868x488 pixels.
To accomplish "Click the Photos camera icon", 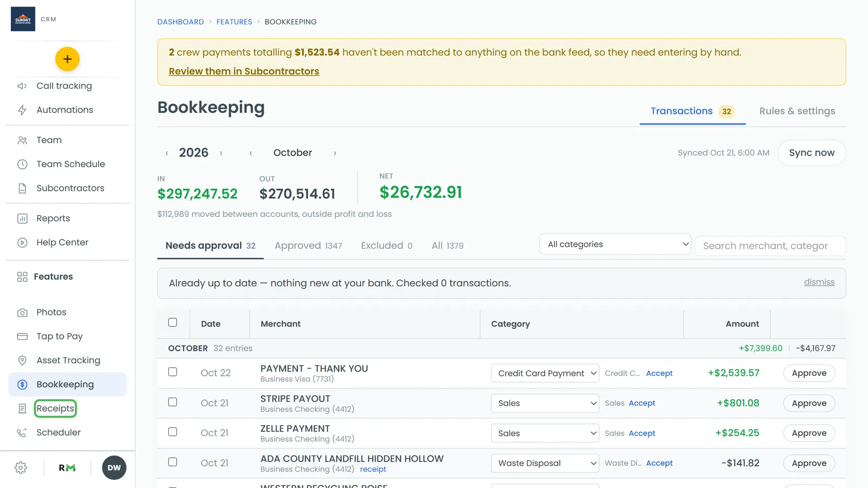I will tap(22, 312).
